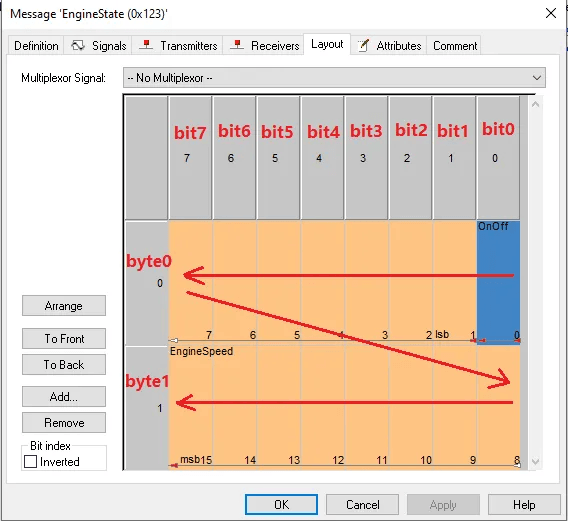Click the Cancel button
Screen dimensions: 568x521
pos(362,504)
